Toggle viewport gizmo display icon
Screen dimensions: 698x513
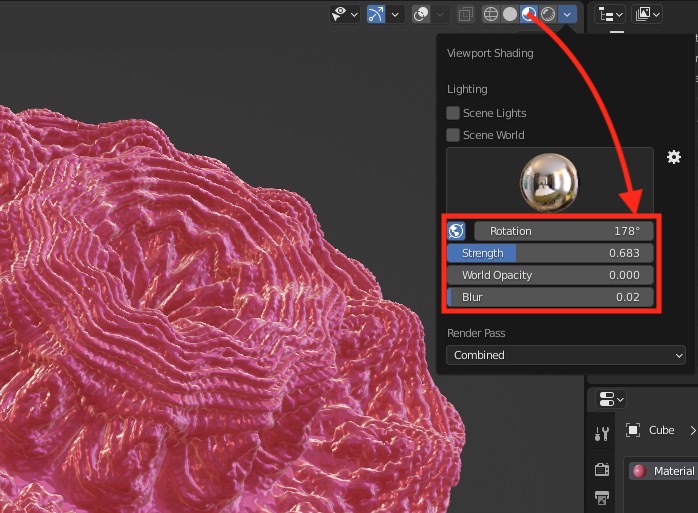click(x=375, y=14)
